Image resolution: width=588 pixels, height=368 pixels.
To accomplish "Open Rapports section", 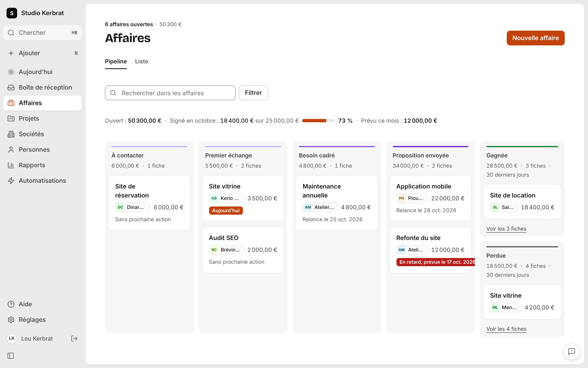I will tap(42, 165).
